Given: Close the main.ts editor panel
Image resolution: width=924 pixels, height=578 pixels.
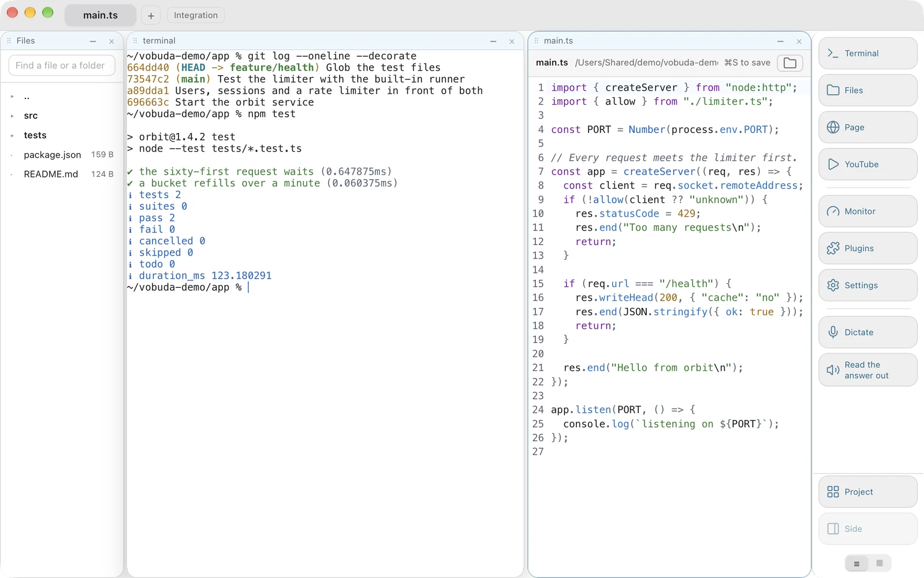Looking at the screenshot, I should pyautogui.click(x=799, y=41).
